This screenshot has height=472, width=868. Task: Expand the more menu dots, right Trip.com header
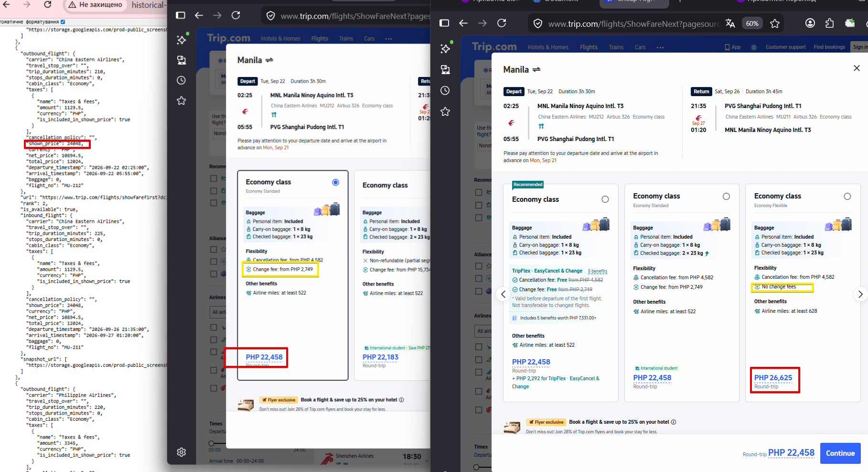tap(660, 47)
